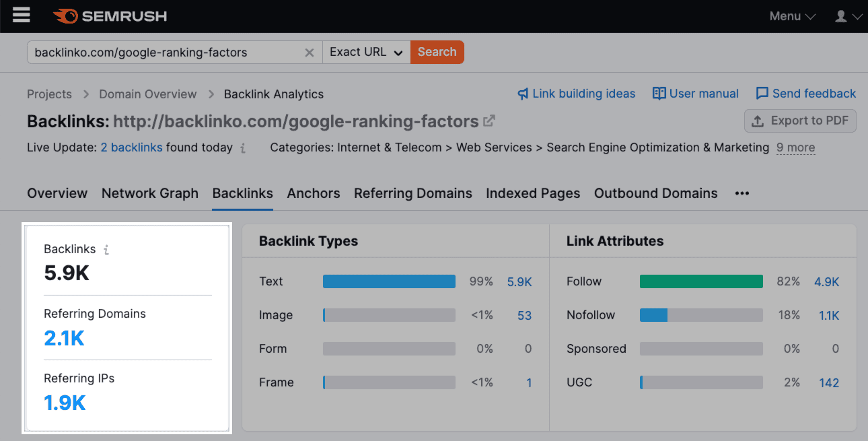Click the upload icon on Export to PDF
Viewport: 868px width, 441px height.
pos(758,121)
